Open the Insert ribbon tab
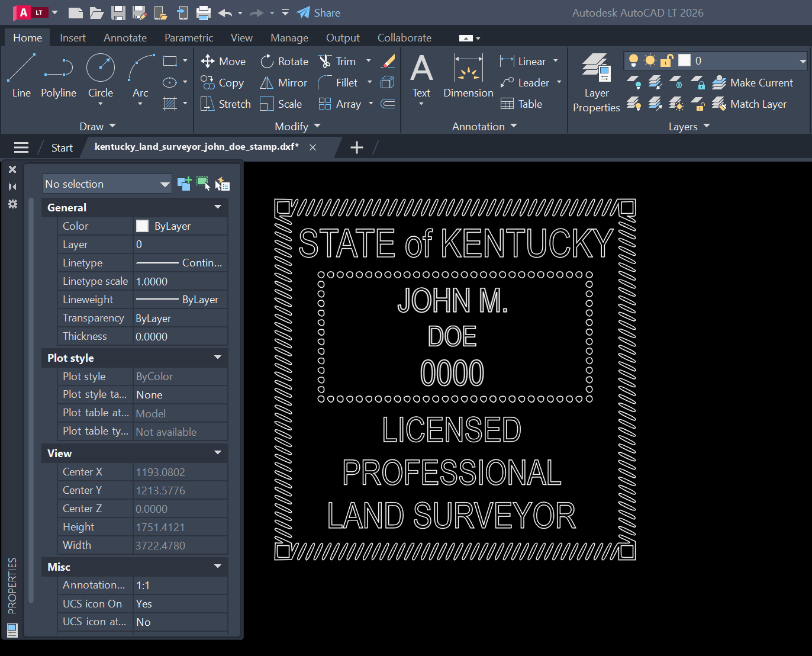The width and height of the screenshot is (812, 656). pos(73,37)
